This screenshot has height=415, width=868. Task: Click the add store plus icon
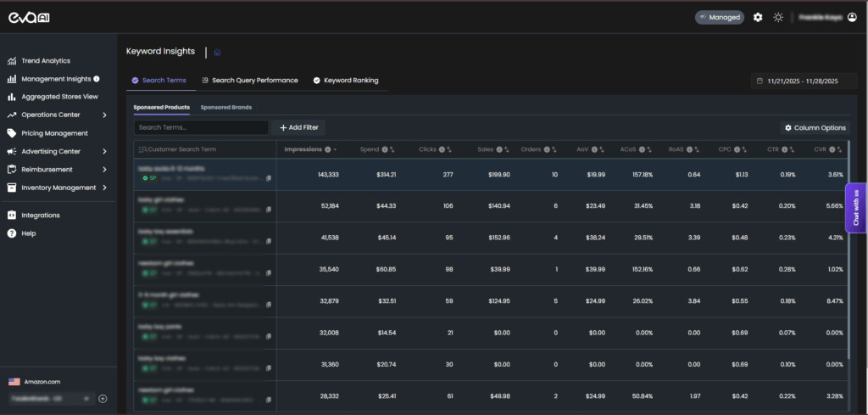103,398
